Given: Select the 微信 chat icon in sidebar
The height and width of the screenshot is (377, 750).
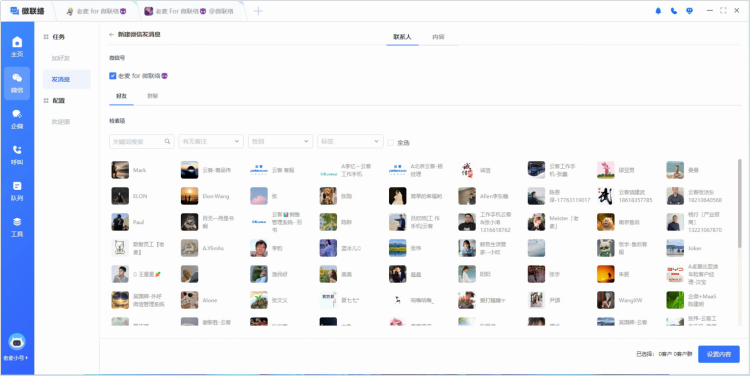Looking at the screenshot, I should [x=17, y=83].
